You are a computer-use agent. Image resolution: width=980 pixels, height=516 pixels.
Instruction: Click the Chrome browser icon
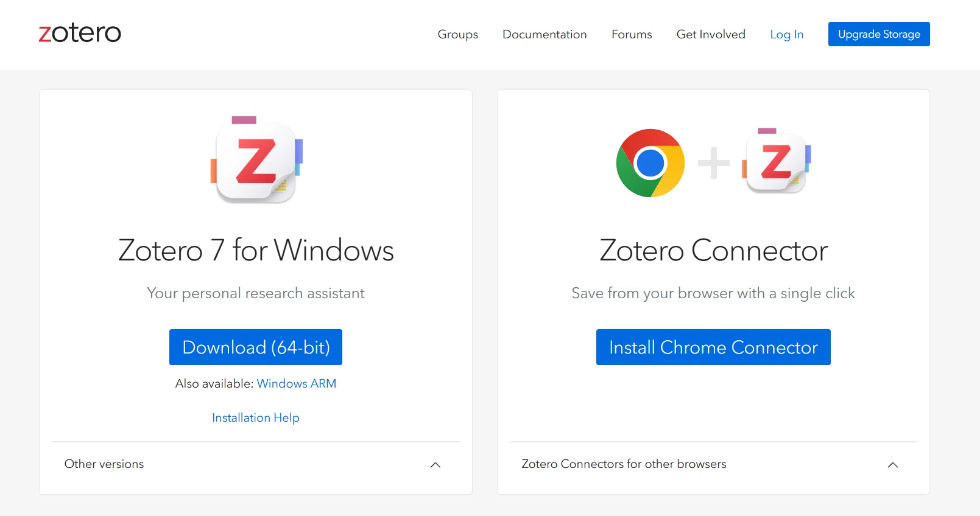pyautogui.click(x=649, y=162)
